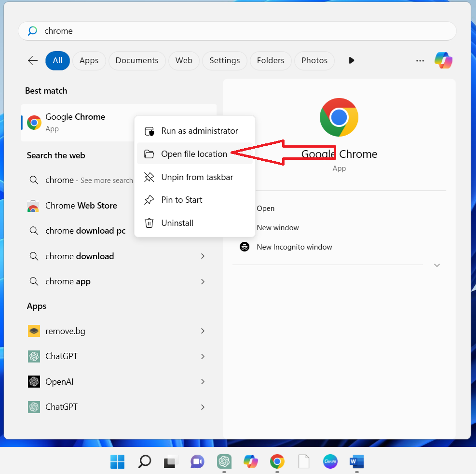Click 'chrome - See more search' web result
The width and height of the screenshot is (476, 474).
tap(89, 180)
